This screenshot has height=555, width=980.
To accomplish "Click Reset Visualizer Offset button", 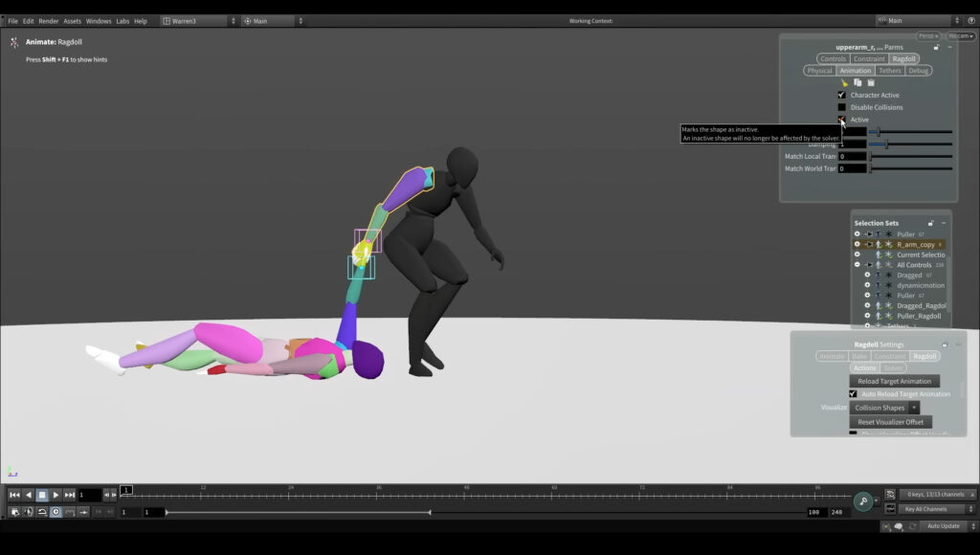I will [891, 422].
